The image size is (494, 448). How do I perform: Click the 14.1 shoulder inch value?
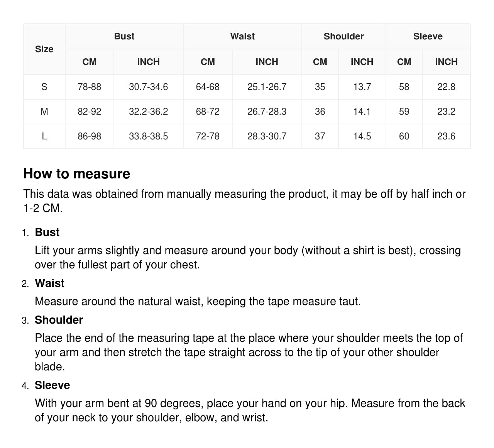362,112
